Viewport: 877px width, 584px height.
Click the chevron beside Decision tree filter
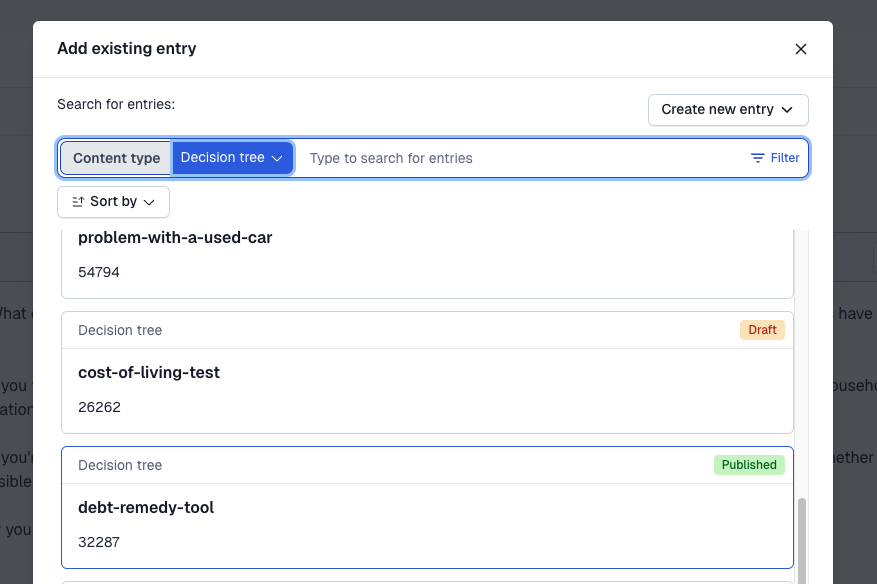tap(277, 158)
